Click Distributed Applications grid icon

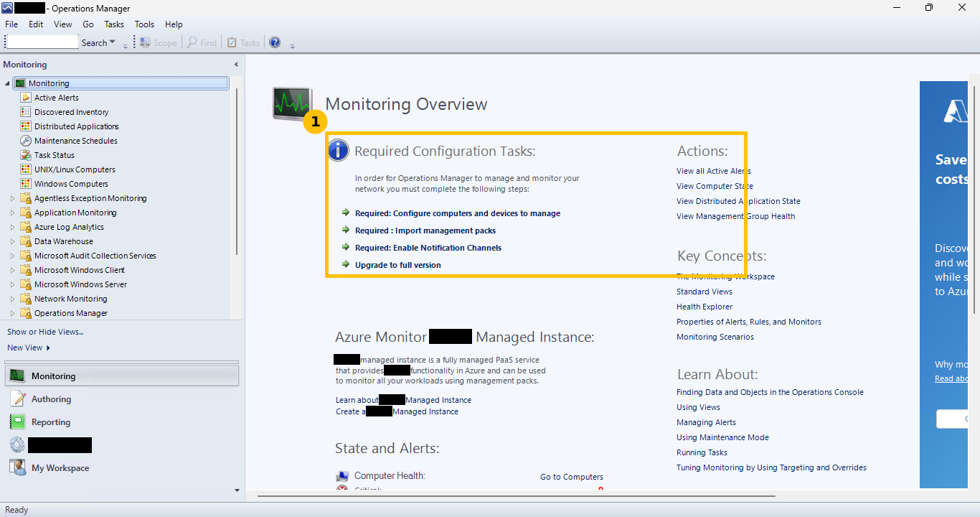(26, 126)
